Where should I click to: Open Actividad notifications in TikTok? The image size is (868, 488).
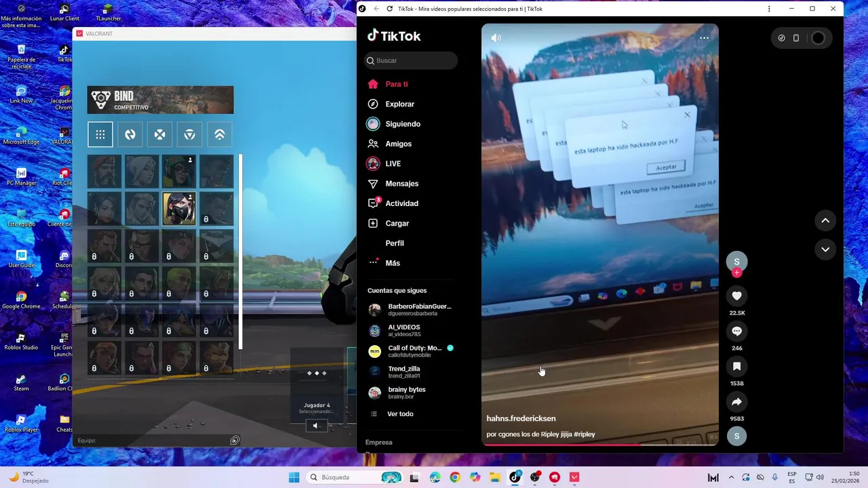tap(401, 203)
